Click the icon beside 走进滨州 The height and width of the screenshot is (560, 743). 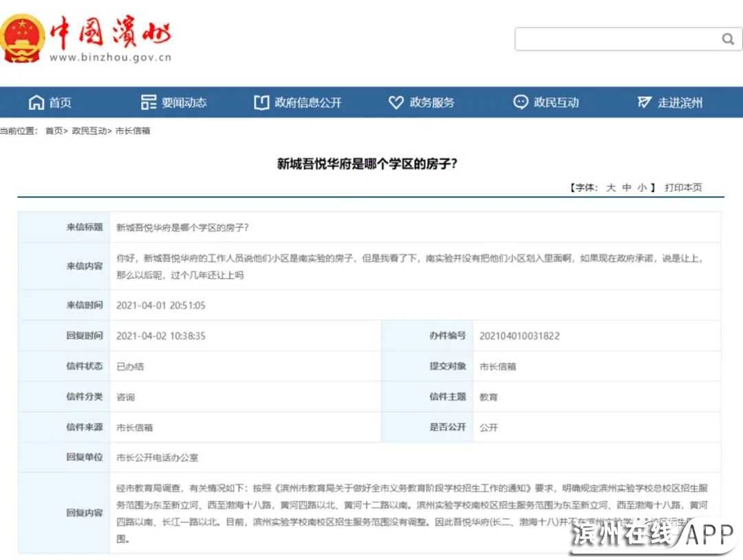[645, 103]
